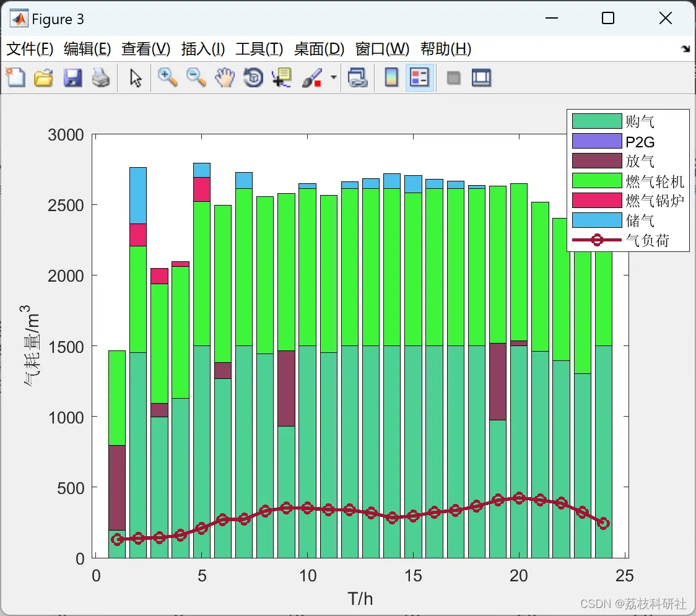Click the 燃气锅炉 pink legend swatch
This screenshot has width=696, height=616.
tap(596, 200)
